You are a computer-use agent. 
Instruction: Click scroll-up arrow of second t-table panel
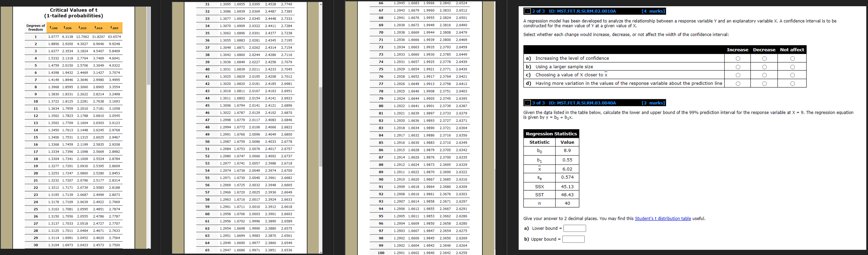pyautogui.click(x=321, y=4)
